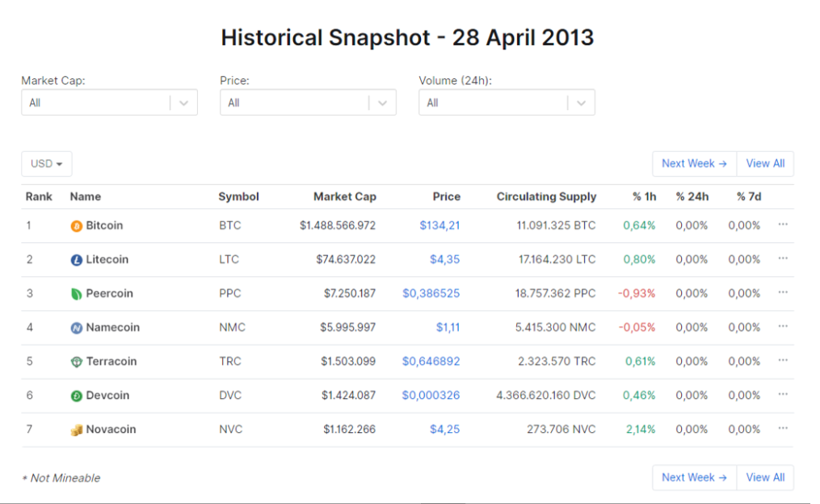Go to Next Week above the table
The height and width of the screenshot is (504, 820).
(x=694, y=164)
